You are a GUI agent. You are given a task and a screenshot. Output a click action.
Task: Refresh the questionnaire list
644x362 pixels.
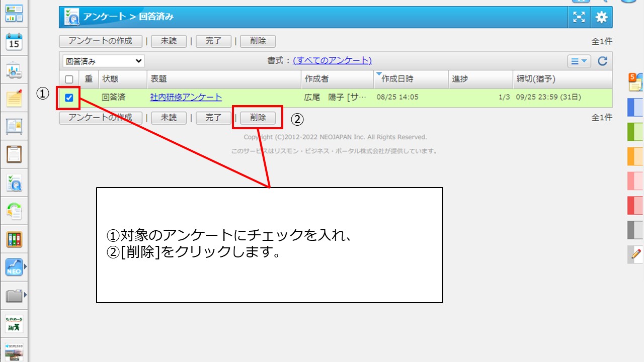pos(602,61)
